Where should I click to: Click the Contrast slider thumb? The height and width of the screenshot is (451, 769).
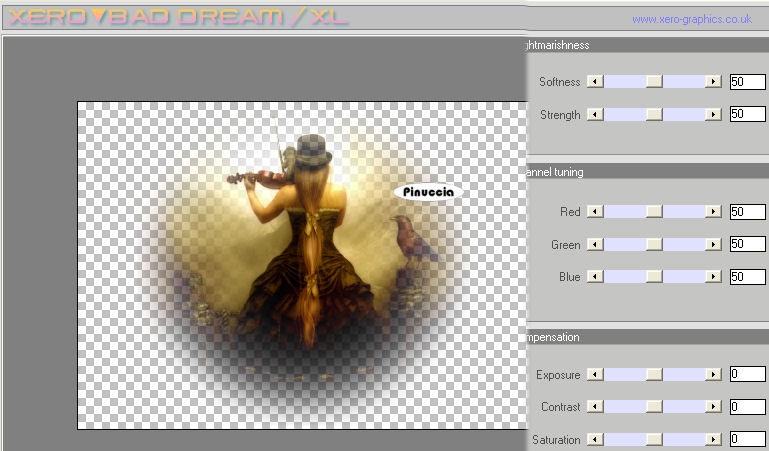click(x=654, y=406)
